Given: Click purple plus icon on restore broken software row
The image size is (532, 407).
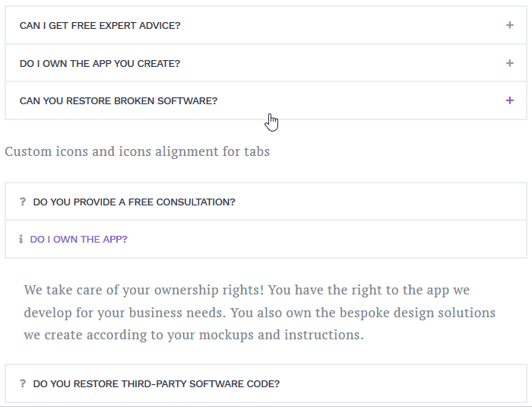Looking at the screenshot, I should point(510,100).
